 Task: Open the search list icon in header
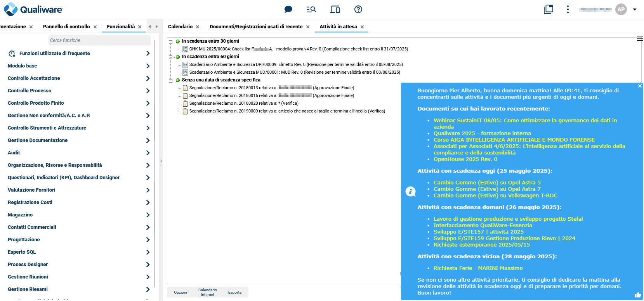pos(311,9)
